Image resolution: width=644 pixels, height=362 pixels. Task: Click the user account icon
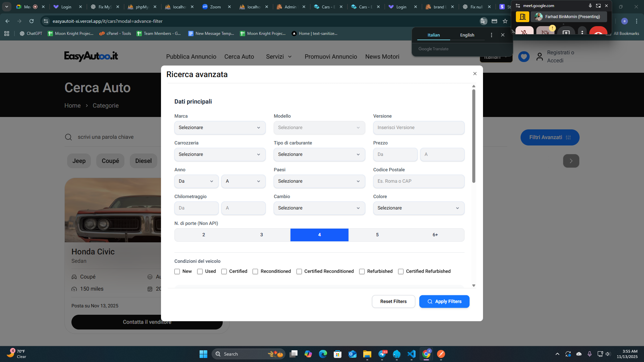point(539,57)
